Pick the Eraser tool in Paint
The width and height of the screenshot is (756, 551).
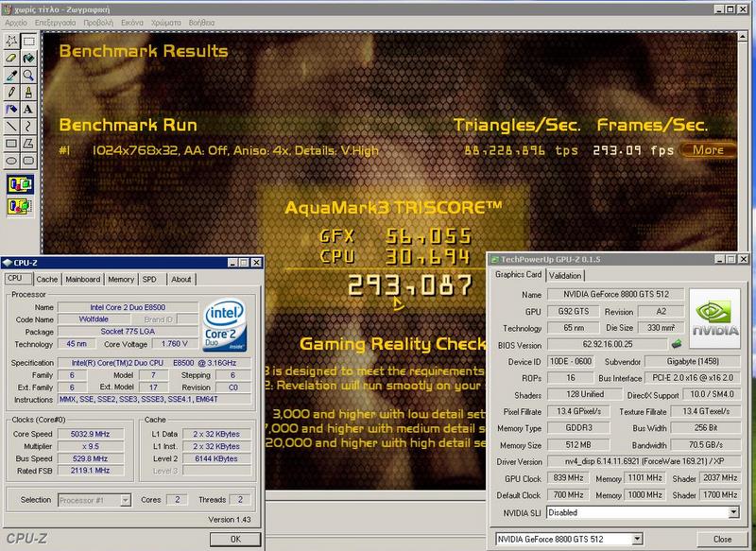tap(11, 58)
